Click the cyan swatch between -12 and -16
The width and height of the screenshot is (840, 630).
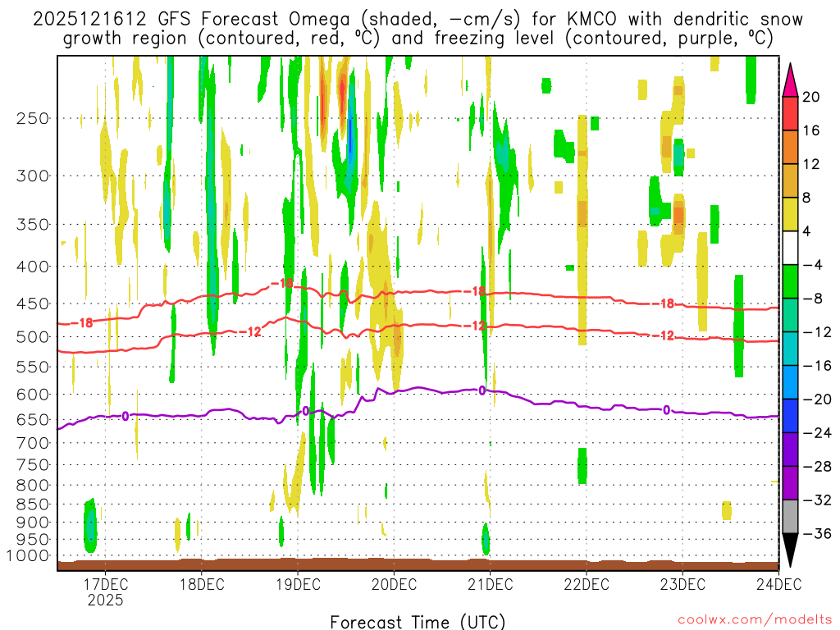click(790, 348)
